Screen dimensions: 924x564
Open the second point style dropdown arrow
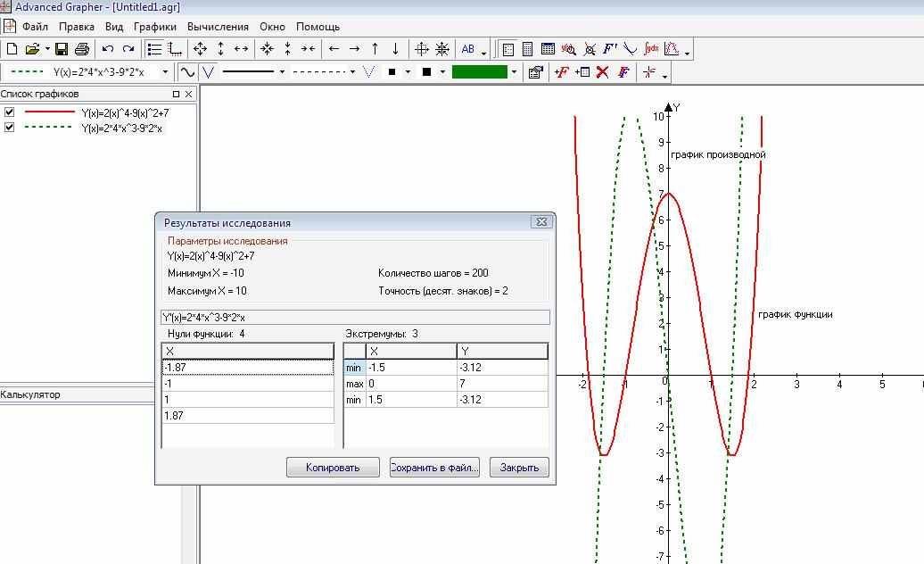point(442,72)
